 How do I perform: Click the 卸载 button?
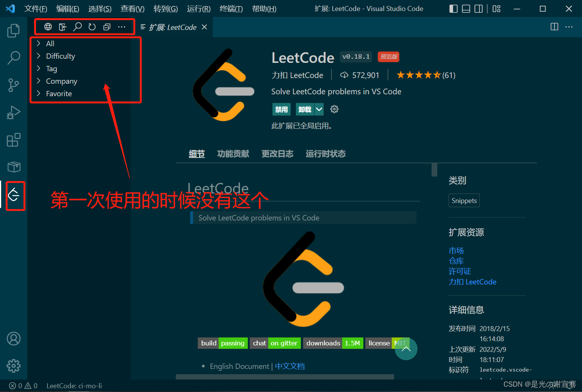305,109
